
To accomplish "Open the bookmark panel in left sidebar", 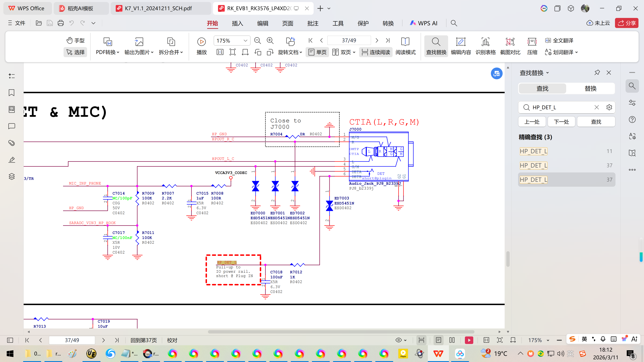I will click(12, 93).
